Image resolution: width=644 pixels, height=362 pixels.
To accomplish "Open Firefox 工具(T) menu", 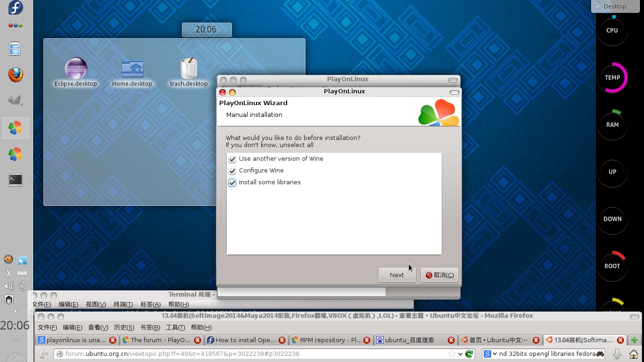I will click(175, 327).
